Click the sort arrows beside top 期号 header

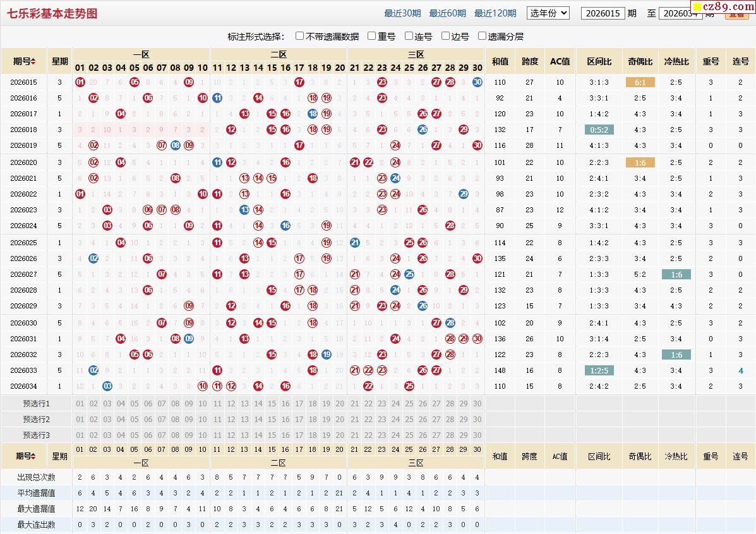(x=33, y=62)
